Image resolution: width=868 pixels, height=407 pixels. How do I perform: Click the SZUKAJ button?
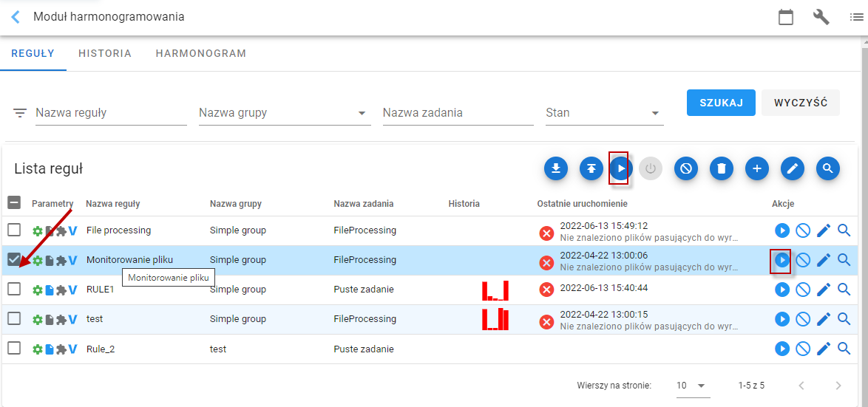721,103
